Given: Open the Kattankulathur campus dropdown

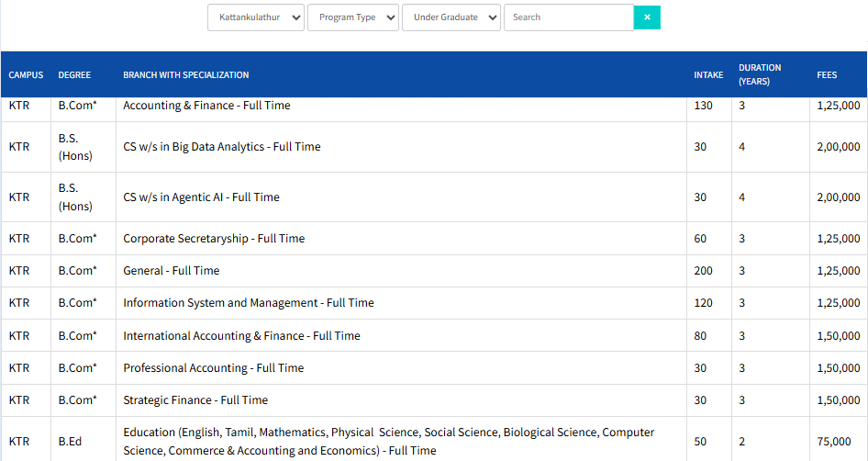Looking at the screenshot, I should pos(256,17).
